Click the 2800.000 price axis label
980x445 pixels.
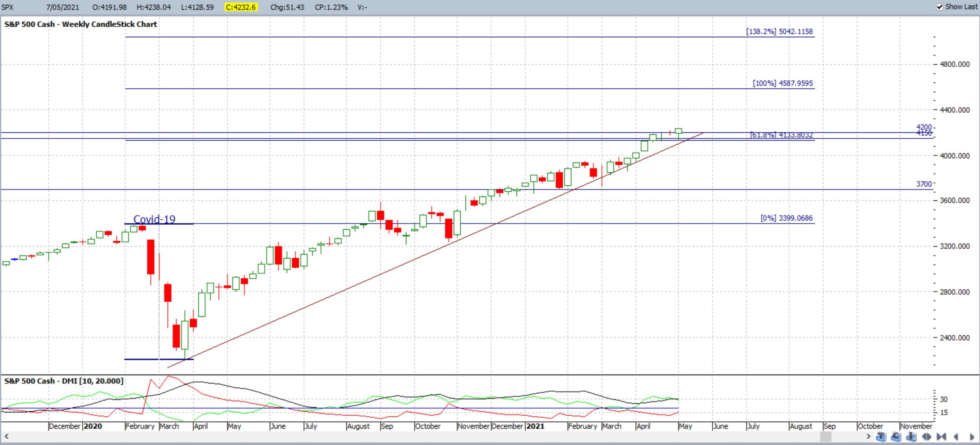[x=955, y=292]
